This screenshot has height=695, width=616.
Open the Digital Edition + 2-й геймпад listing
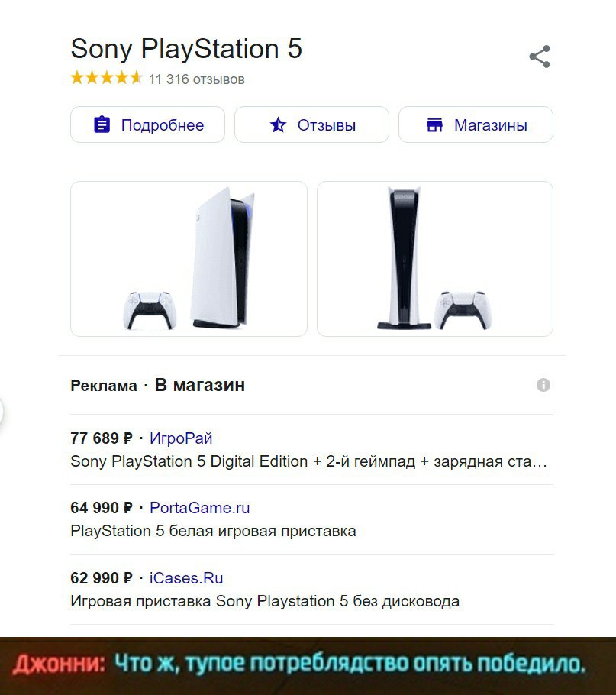(x=308, y=461)
